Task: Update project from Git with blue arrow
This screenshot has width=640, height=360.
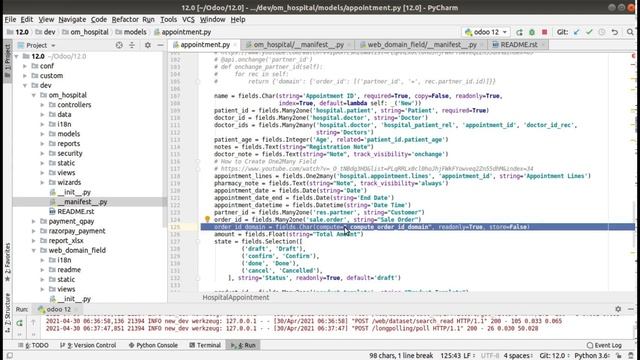Action: (576, 32)
